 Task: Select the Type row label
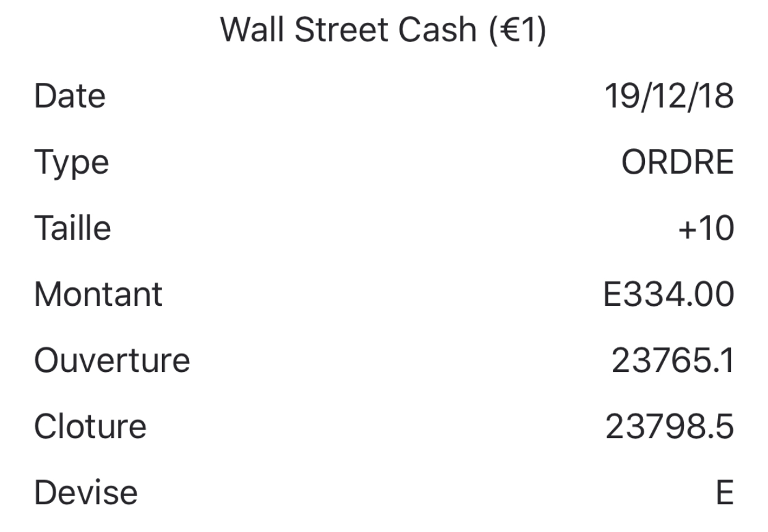pos(72,164)
